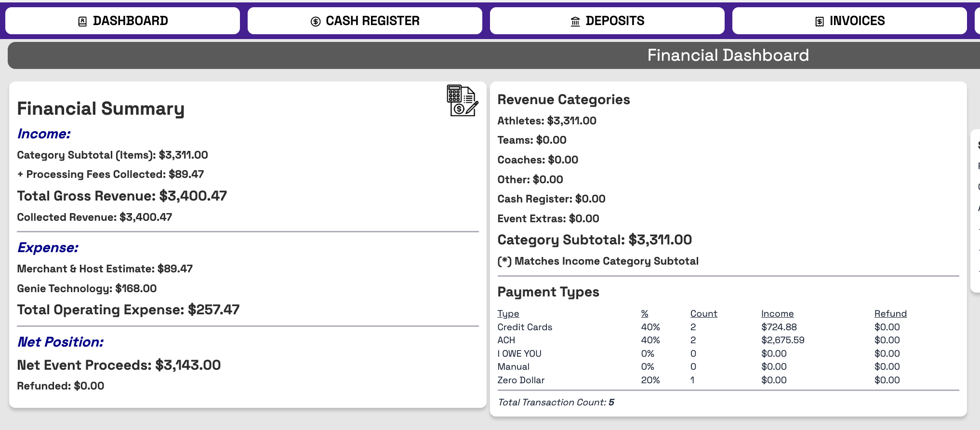Click the Cash Register dollar coin icon
Viewport: 980px width, 430px height.
[316, 21]
